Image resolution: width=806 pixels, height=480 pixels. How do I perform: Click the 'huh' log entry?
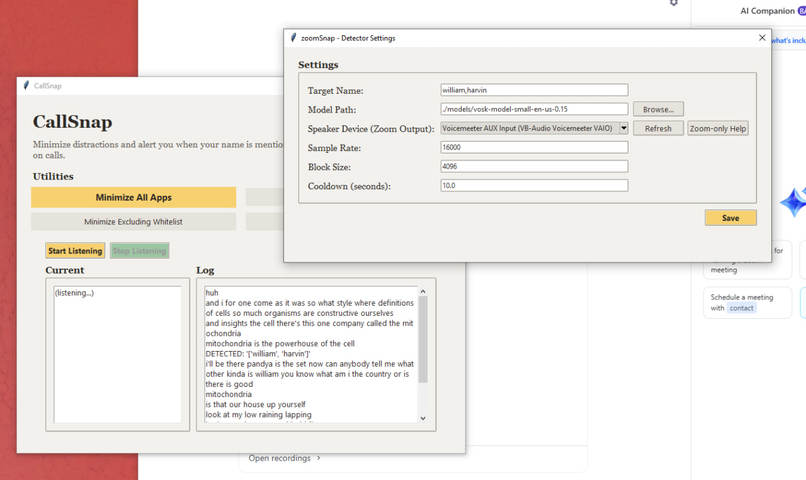tap(212, 292)
